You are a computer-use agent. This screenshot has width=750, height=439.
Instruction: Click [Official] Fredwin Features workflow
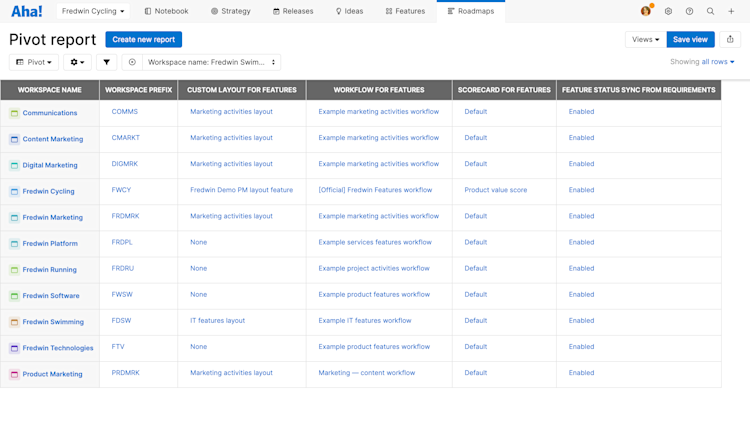(375, 190)
